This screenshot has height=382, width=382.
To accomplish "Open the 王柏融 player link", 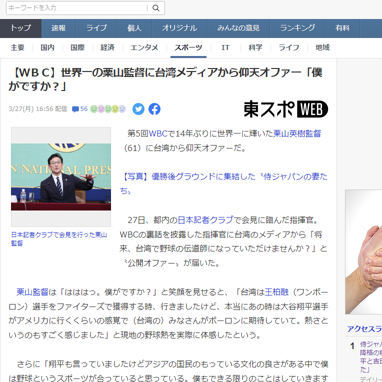I will coord(277,292).
